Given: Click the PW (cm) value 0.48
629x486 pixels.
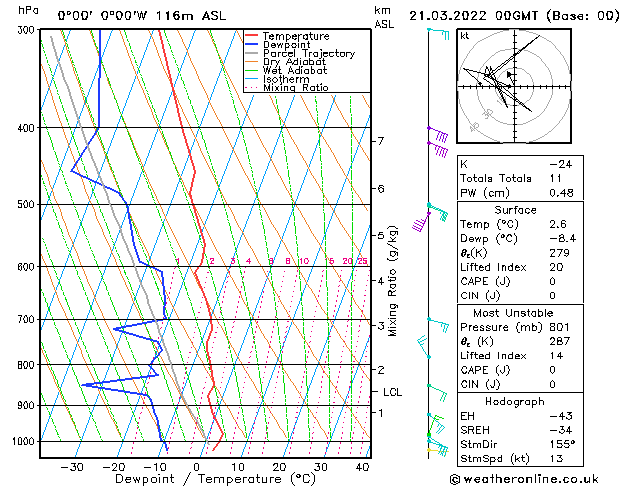Looking at the screenshot, I should point(561,193).
